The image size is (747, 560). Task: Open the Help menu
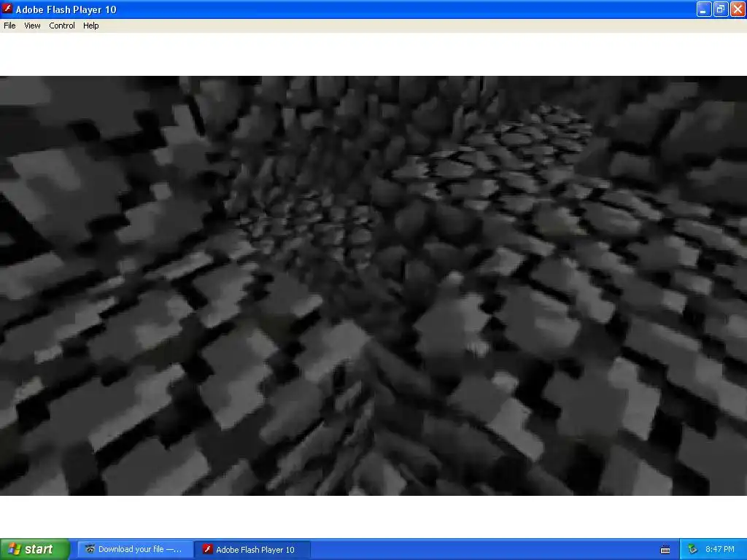(x=91, y=26)
